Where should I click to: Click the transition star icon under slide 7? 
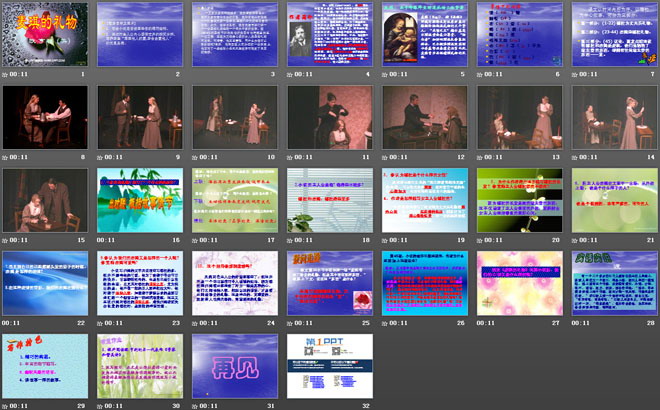click(x=574, y=75)
